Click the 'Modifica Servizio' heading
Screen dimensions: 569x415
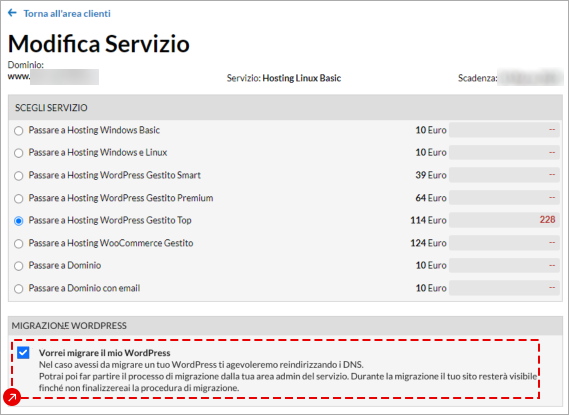pyautogui.click(x=99, y=44)
